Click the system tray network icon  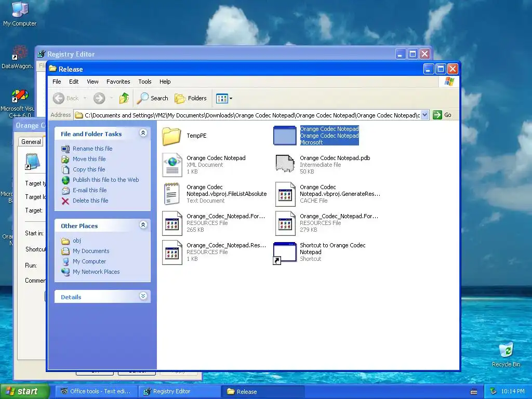[494, 392]
